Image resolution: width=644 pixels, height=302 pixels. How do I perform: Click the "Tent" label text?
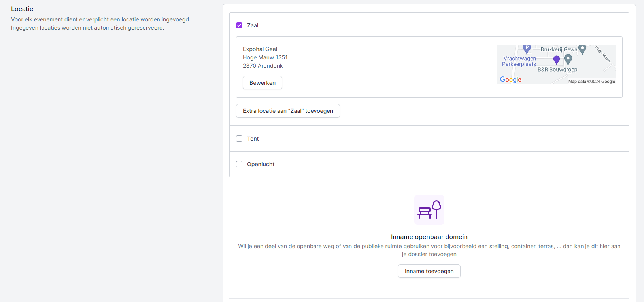point(253,139)
